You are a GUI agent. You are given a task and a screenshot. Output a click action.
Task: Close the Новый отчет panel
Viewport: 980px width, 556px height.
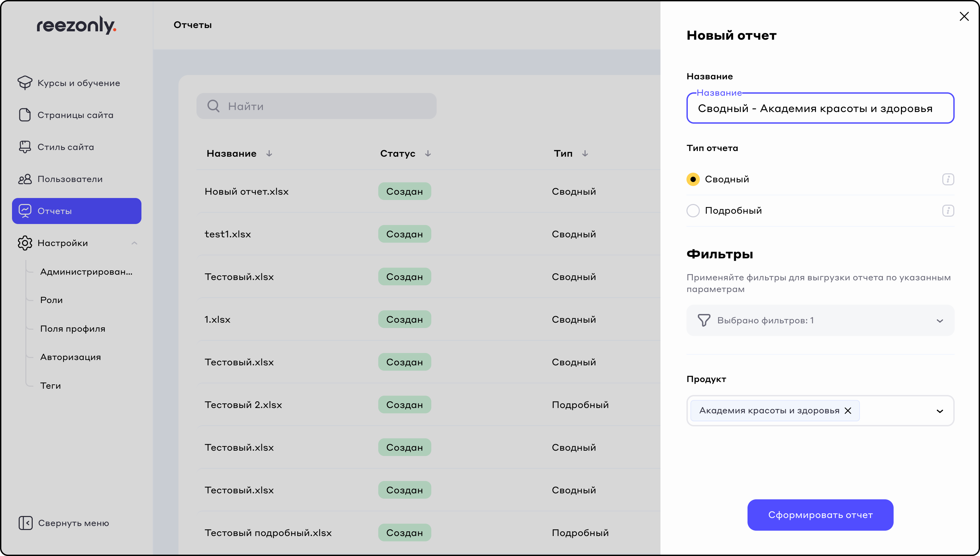coord(964,16)
